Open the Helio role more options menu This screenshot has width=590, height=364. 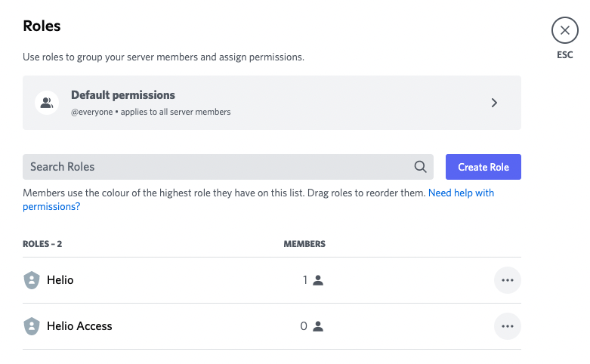pyautogui.click(x=507, y=280)
